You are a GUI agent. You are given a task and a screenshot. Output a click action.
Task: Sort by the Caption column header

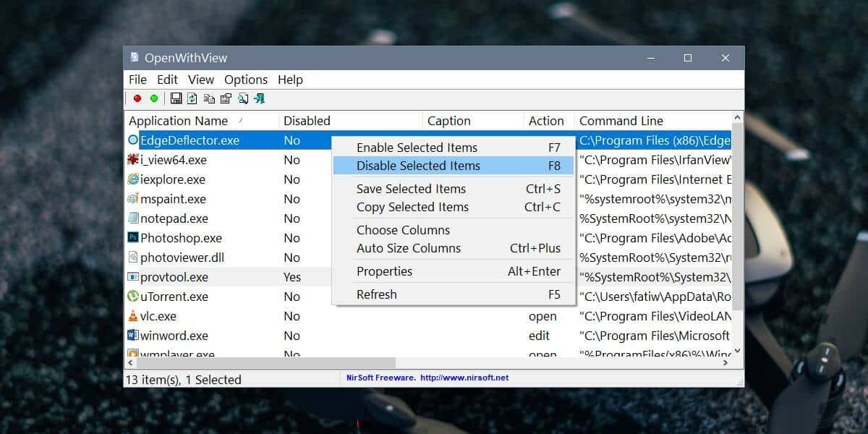474,121
